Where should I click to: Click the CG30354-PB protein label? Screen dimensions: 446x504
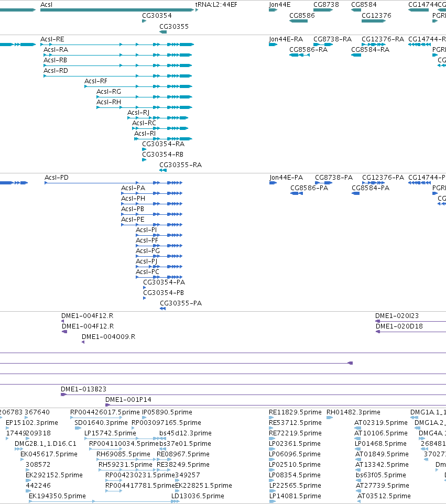click(164, 292)
